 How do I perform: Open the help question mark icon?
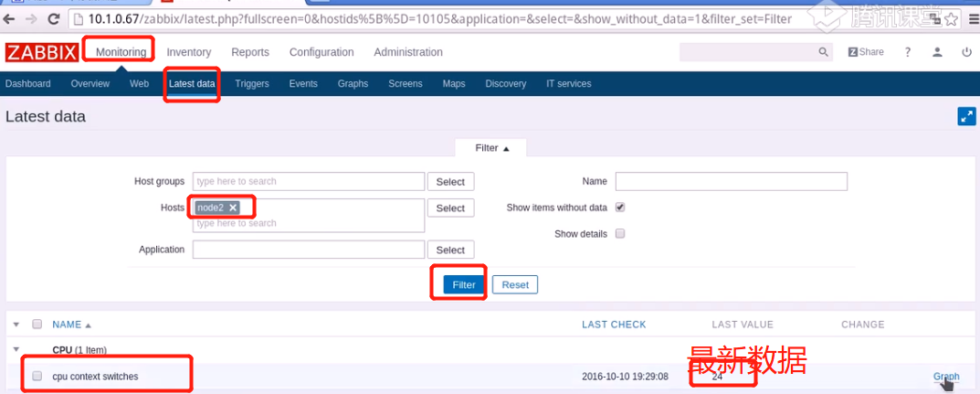point(908,52)
